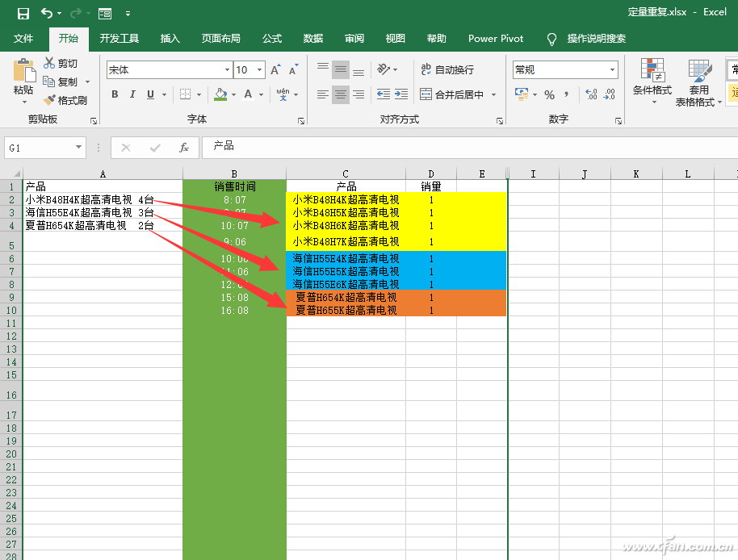Align cell text right
The height and width of the screenshot is (560, 738).
359,94
